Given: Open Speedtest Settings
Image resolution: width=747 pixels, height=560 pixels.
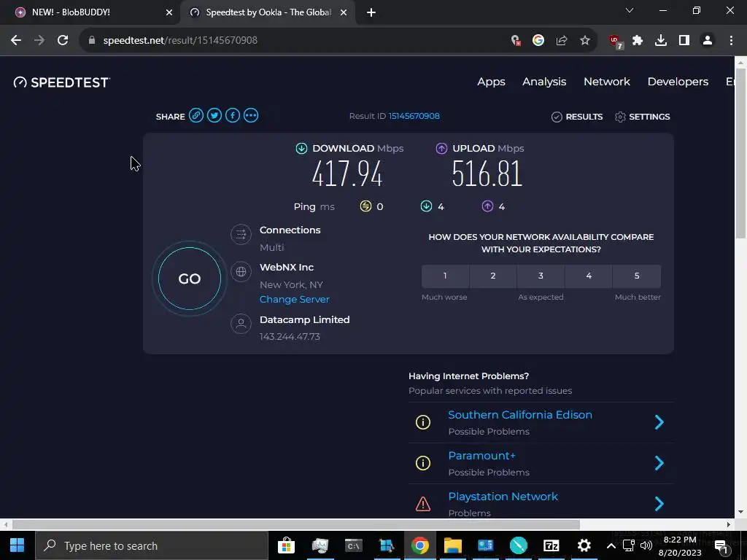Looking at the screenshot, I should [642, 117].
